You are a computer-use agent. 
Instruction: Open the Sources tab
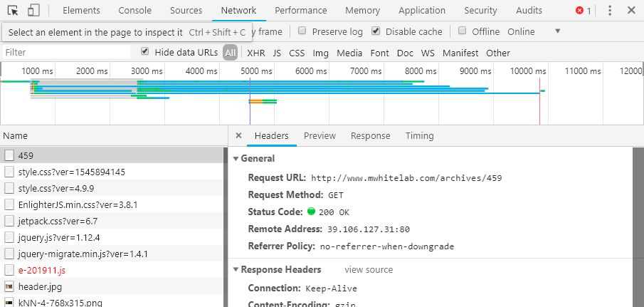pos(186,11)
